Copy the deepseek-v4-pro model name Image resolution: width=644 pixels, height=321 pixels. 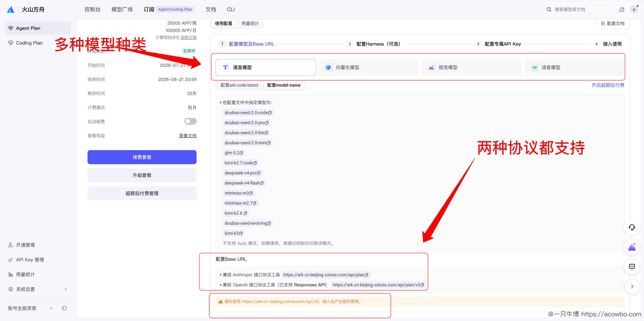click(258, 173)
